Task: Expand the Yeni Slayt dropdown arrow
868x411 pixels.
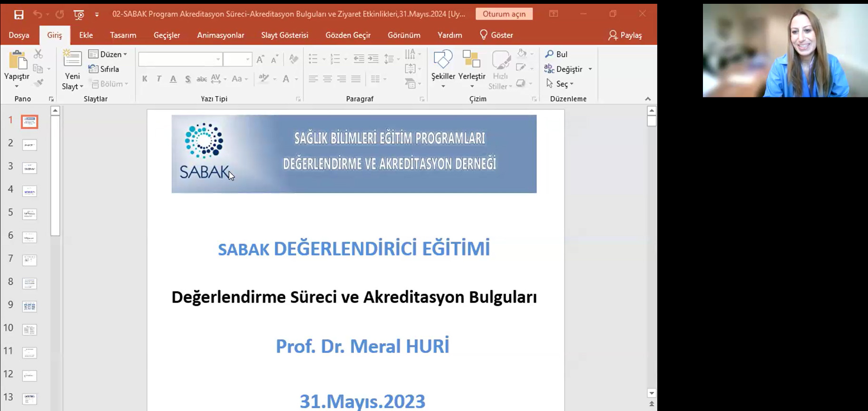Action: pos(81,87)
